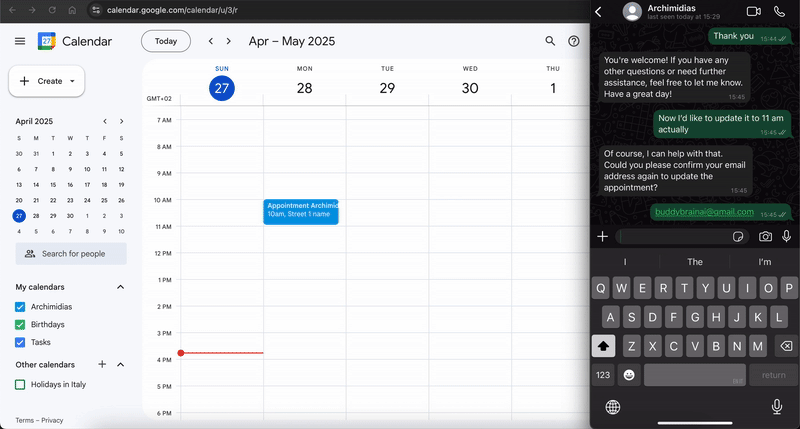Select Monday 28 column header
Image resolution: width=800 pixels, height=429 pixels.
coord(305,83)
